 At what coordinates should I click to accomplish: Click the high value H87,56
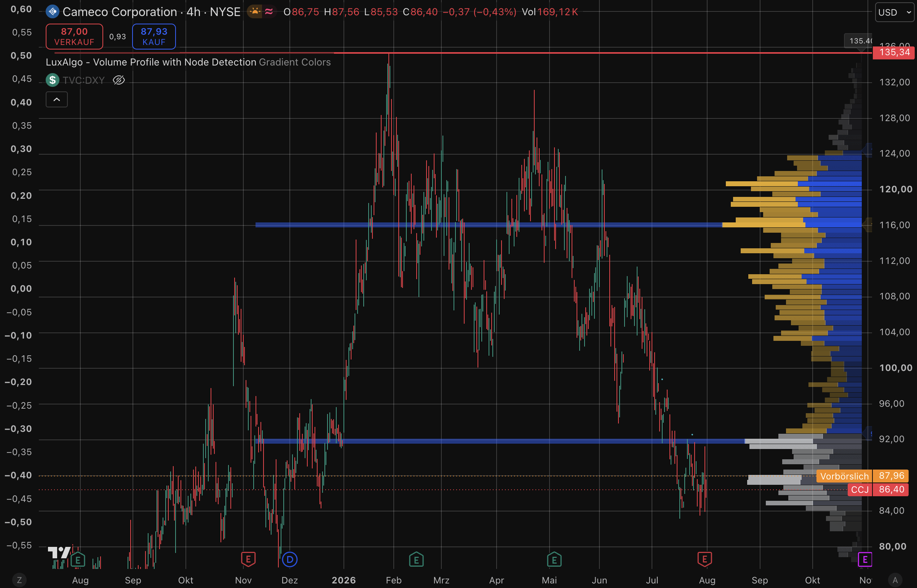coord(342,12)
